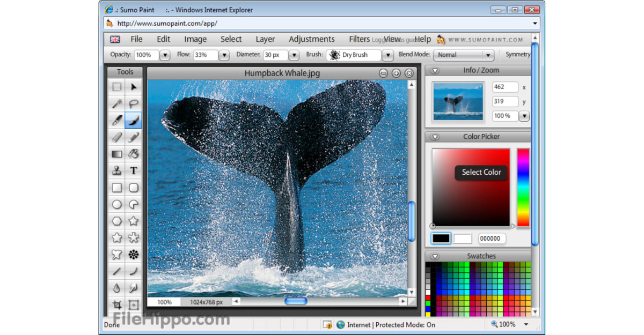Open the Image menu
Image resolution: width=644 pixels, height=335 pixels.
pos(195,39)
